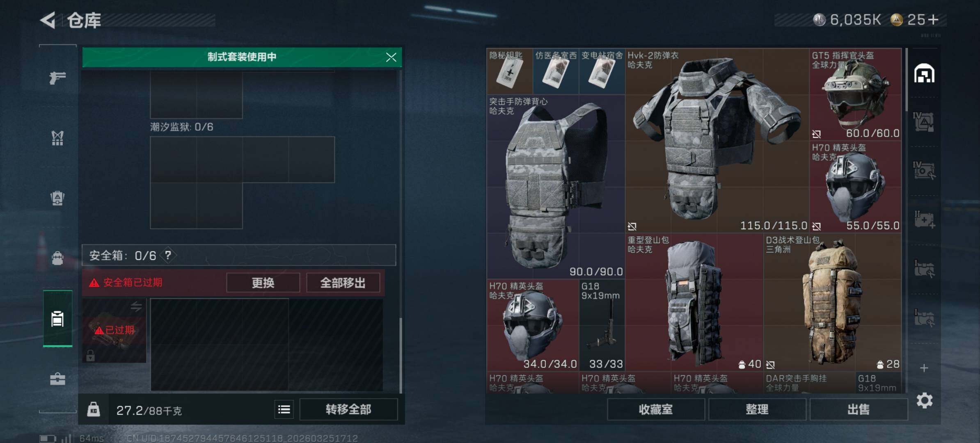Open the backpack category icon
The height and width of the screenshot is (443, 980).
tap(57, 198)
